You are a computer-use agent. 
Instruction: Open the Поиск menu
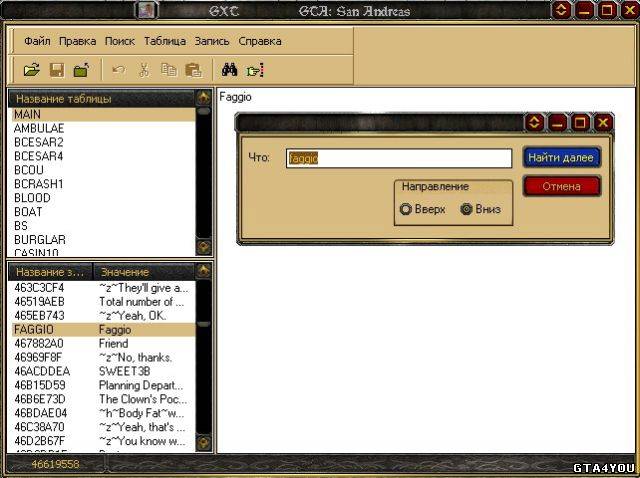tap(120, 41)
